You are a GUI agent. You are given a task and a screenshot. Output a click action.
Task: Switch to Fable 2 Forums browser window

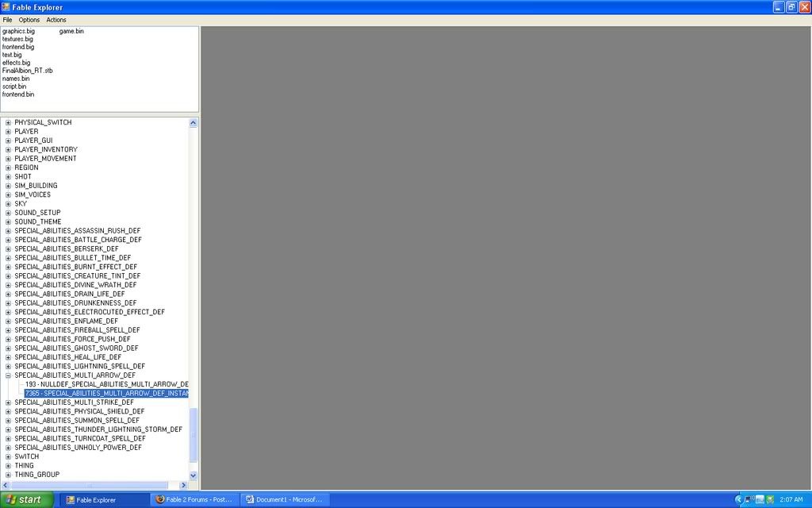(195, 500)
